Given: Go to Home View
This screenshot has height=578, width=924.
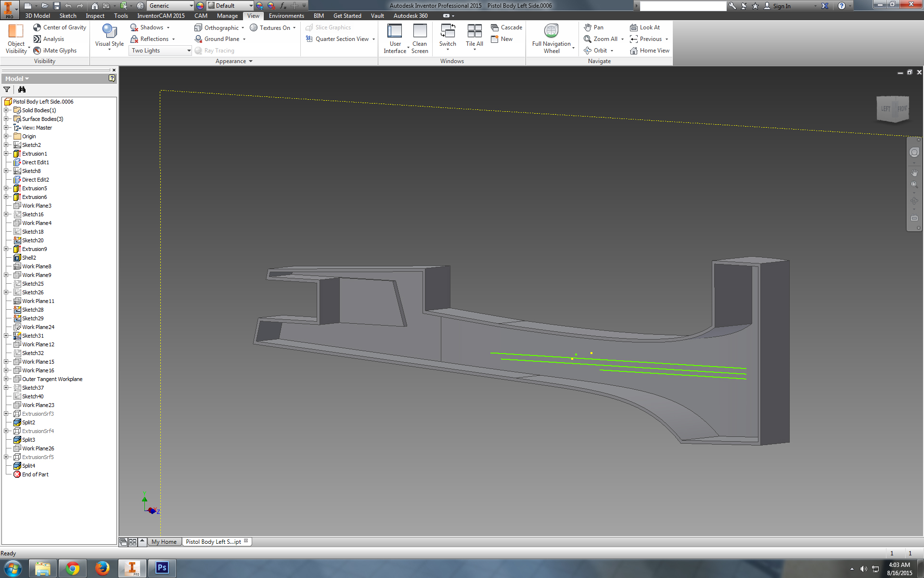Looking at the screenshot, I should point(650,51).
